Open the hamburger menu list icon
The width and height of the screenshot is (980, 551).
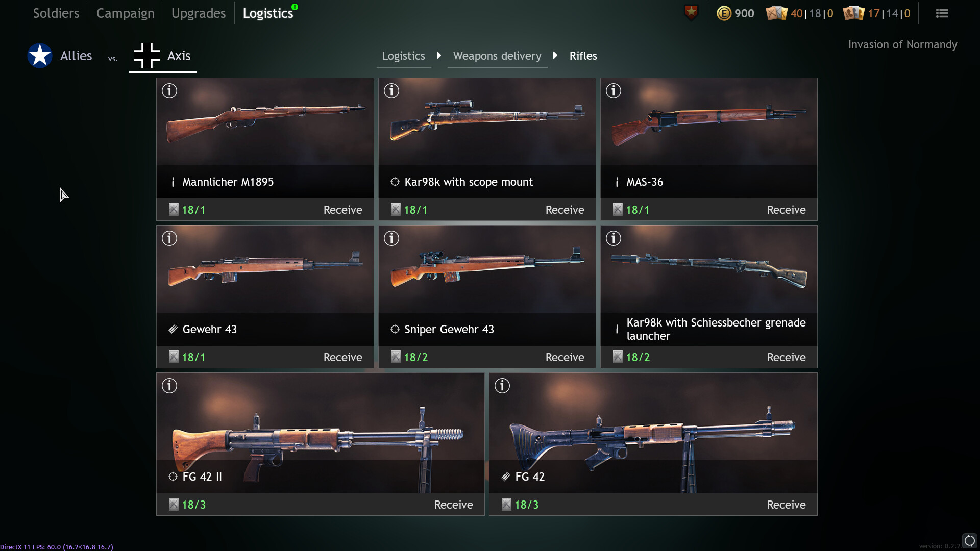point(942,13)
